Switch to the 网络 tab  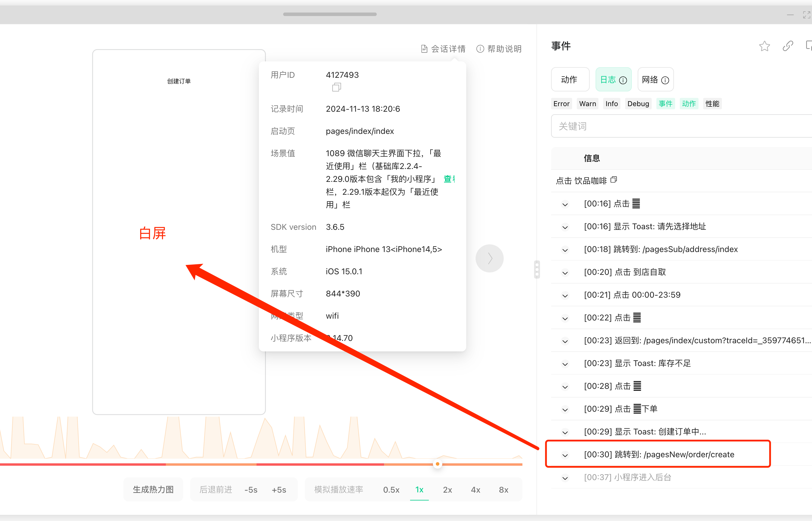click(x=650, y=80)
